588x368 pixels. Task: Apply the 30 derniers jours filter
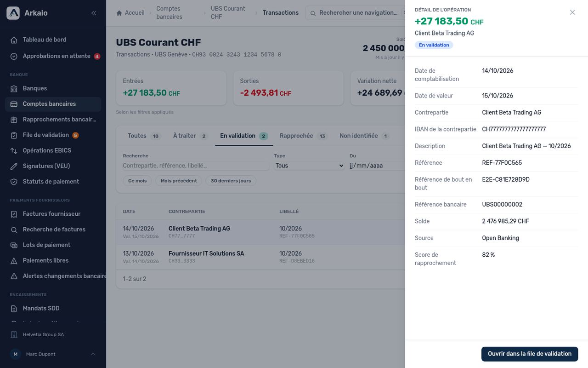click(231, 181)
